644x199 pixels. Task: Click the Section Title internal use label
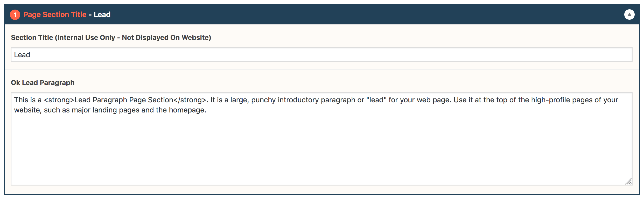[111, 38]
